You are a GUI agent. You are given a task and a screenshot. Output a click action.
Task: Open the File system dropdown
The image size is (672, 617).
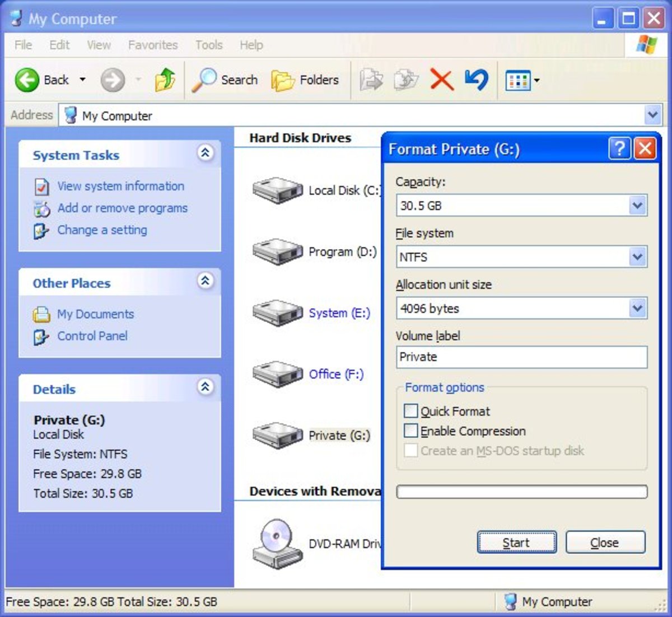pos(637,257)
